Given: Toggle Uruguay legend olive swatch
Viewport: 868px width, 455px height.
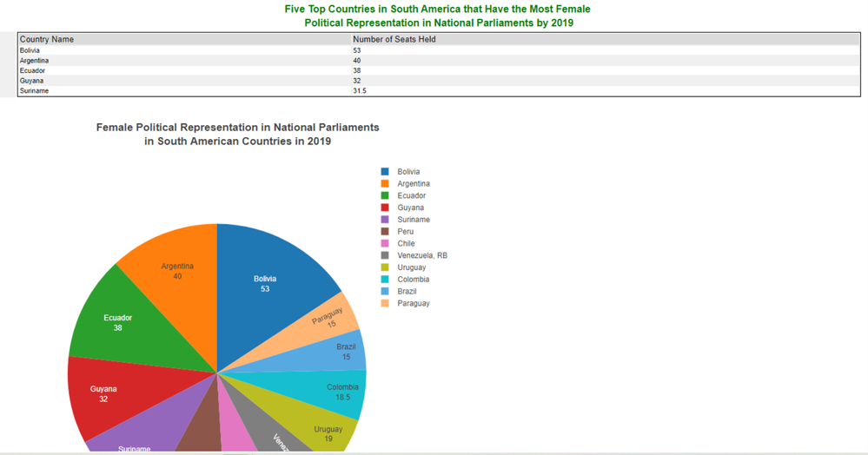Looking at the screenshot, I should click(x=385, y=267).
